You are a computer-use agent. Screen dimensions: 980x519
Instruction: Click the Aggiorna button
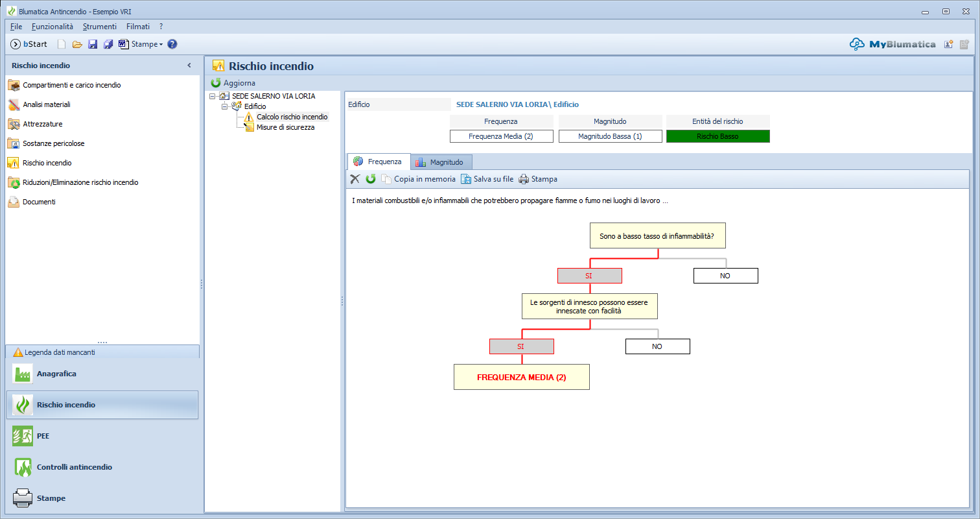tap(233, 83)
